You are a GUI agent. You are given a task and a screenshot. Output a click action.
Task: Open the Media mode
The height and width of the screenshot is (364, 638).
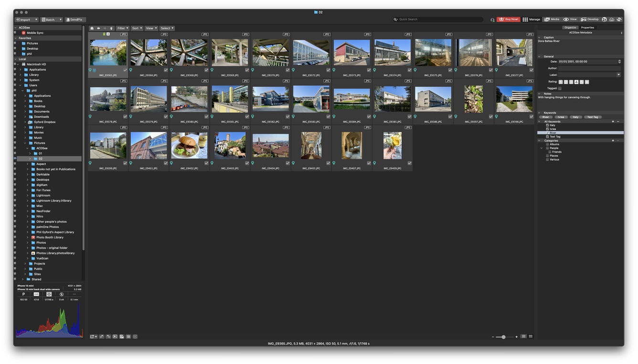(552, 20)
